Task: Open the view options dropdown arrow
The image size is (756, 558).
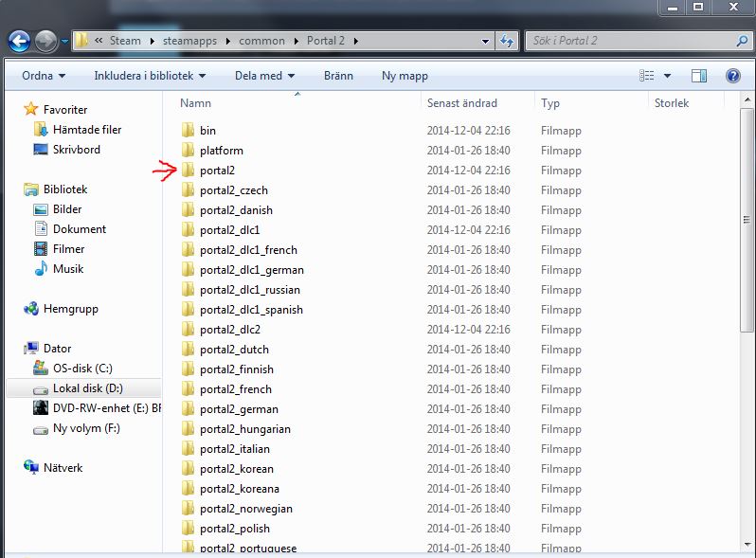Action: pyautogui.click(x=667, y=76)
